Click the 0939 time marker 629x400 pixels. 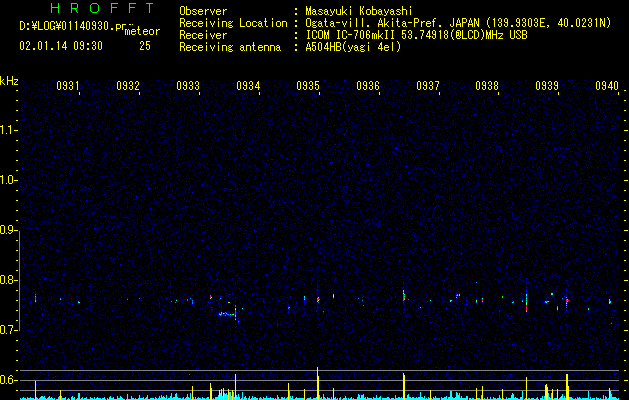pos(547,85)
